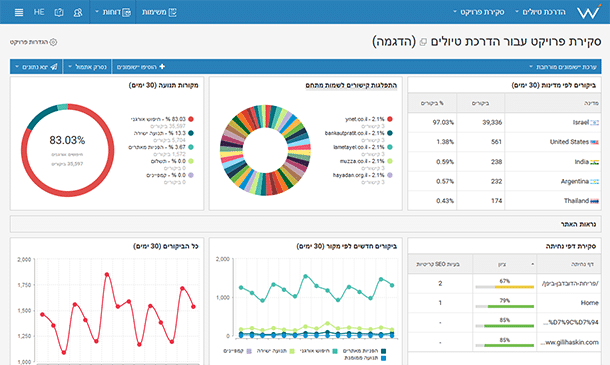
Task: Click the הוסיפו יישומונים add widgets button
Action: 141,67
